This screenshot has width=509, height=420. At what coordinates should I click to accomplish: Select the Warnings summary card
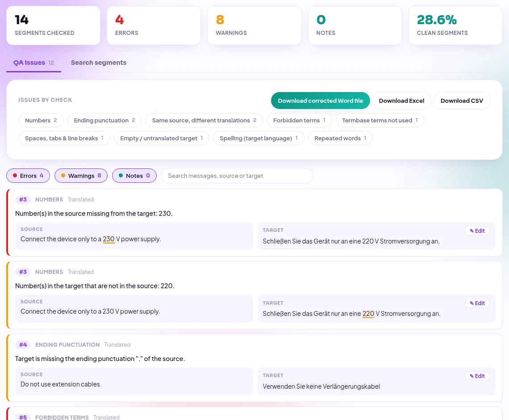tap(254, 25)
